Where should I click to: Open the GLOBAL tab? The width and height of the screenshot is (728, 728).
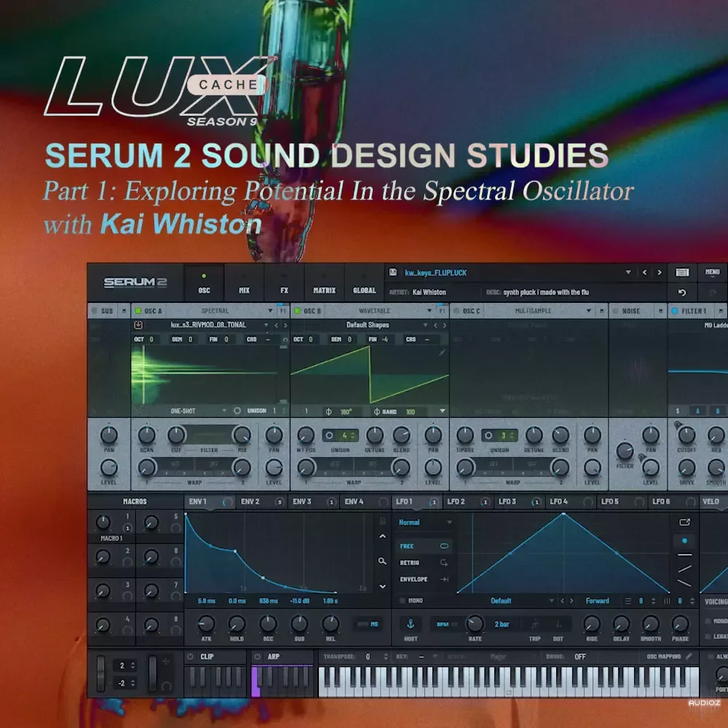(365, 284)
